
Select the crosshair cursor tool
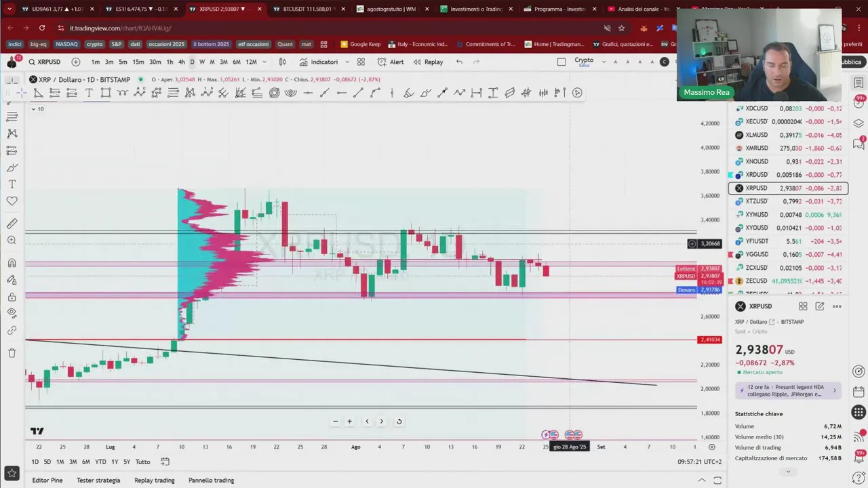[22, 93]
